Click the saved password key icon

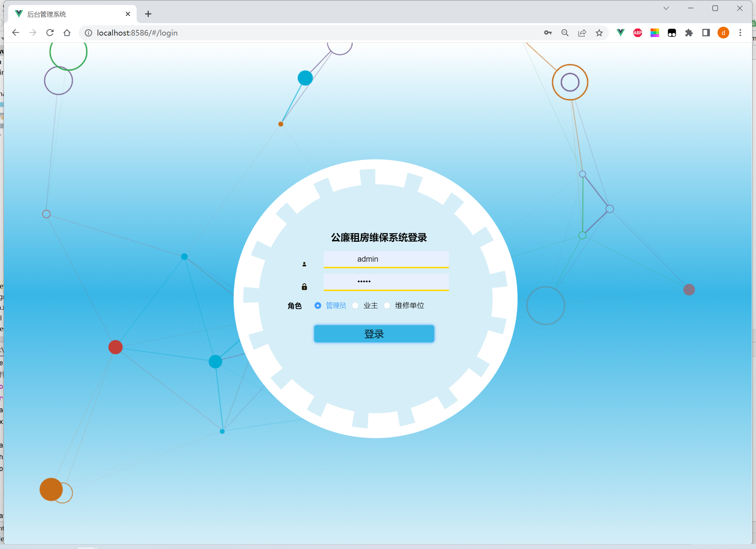coord(548,33)
